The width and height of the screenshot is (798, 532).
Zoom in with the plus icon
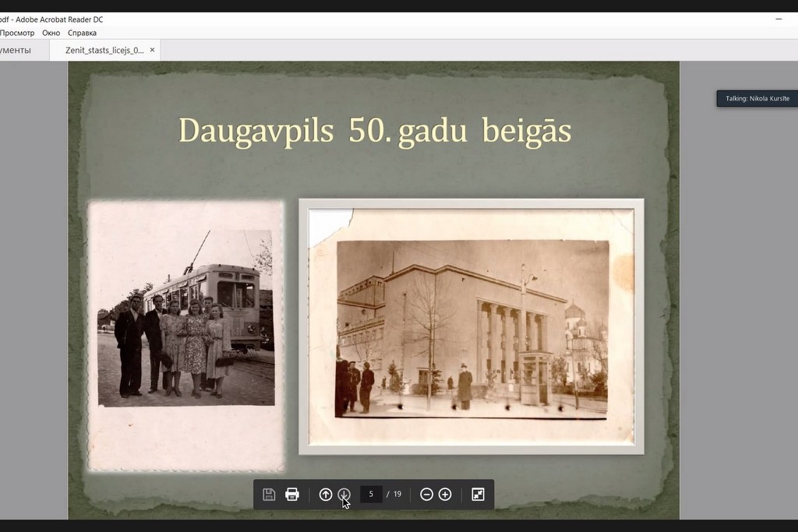pos(445,495)
